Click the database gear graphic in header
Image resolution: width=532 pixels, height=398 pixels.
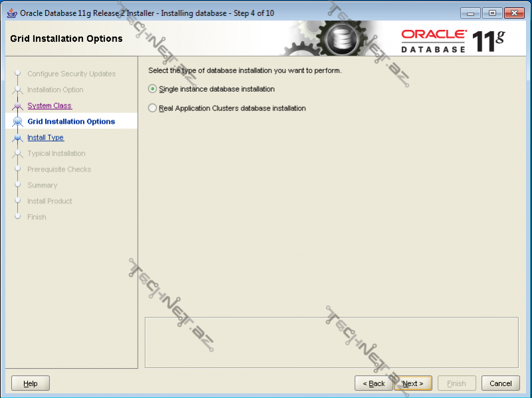point(342,39)
